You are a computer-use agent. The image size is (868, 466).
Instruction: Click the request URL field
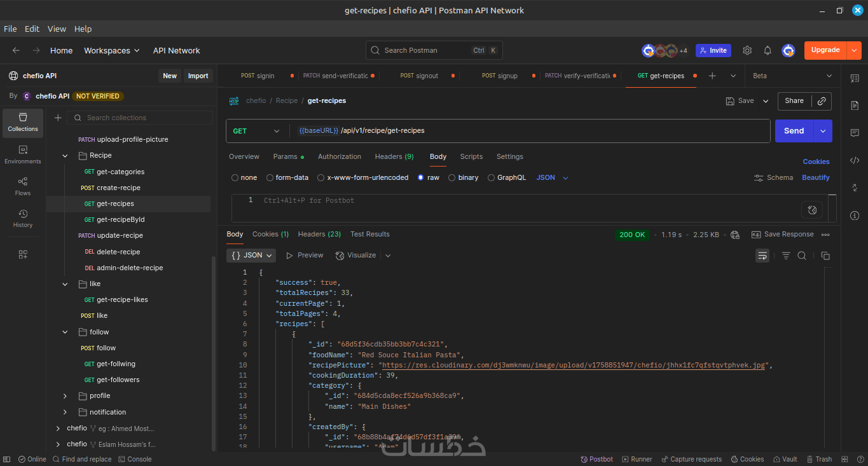coord(531,131)
